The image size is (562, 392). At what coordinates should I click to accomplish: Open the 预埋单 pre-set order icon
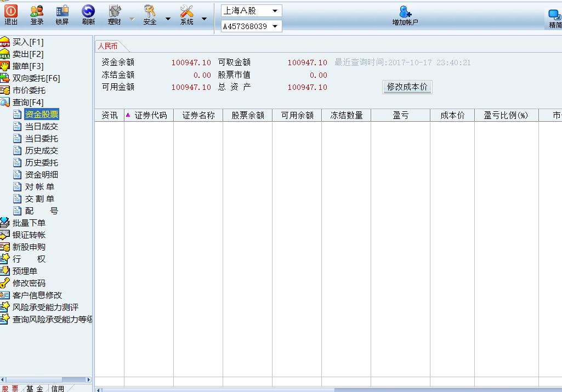tap(4, 270)
